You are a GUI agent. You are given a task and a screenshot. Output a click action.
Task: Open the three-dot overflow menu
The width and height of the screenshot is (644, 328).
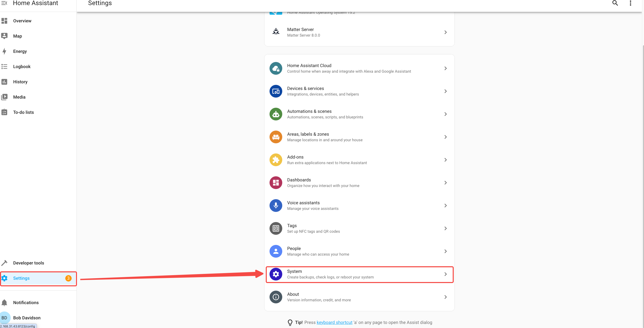631,3
